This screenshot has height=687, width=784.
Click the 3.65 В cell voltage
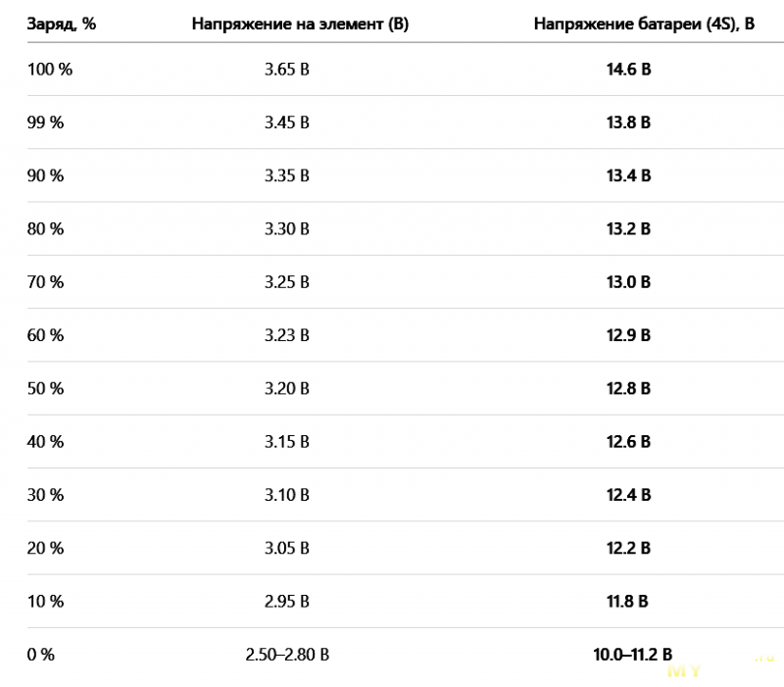tap(286, 70)
